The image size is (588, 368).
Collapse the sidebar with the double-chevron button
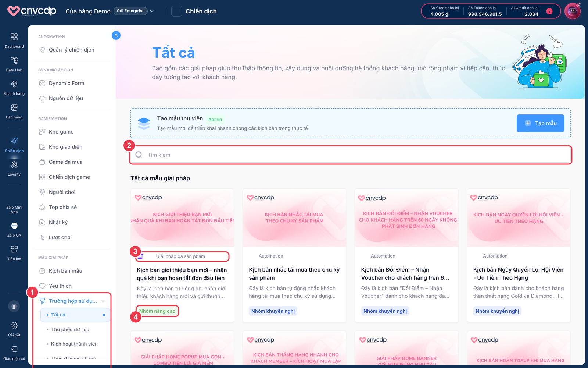(x=116, y=35)
